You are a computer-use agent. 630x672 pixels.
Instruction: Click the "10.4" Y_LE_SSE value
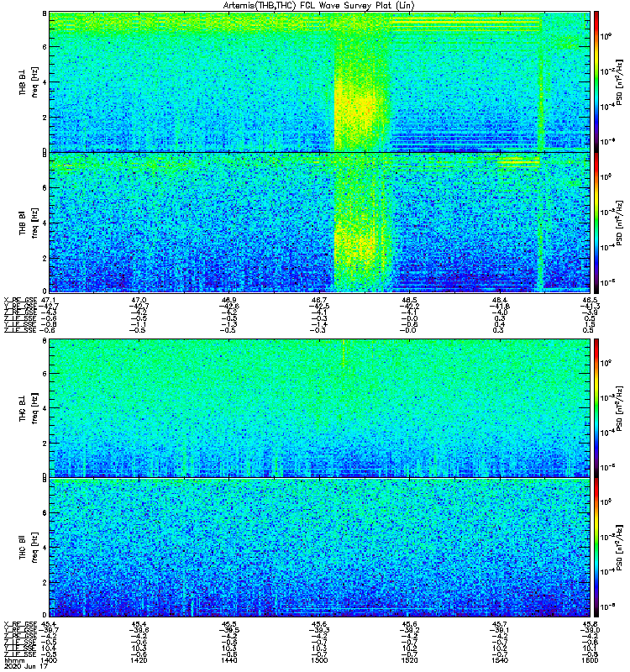pyautogui.click(x=50, y=648)
